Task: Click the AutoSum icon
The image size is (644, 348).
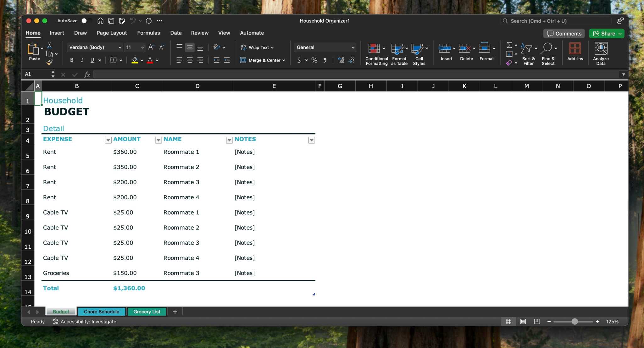Action: pyautogui.click(x=509, y=45)
